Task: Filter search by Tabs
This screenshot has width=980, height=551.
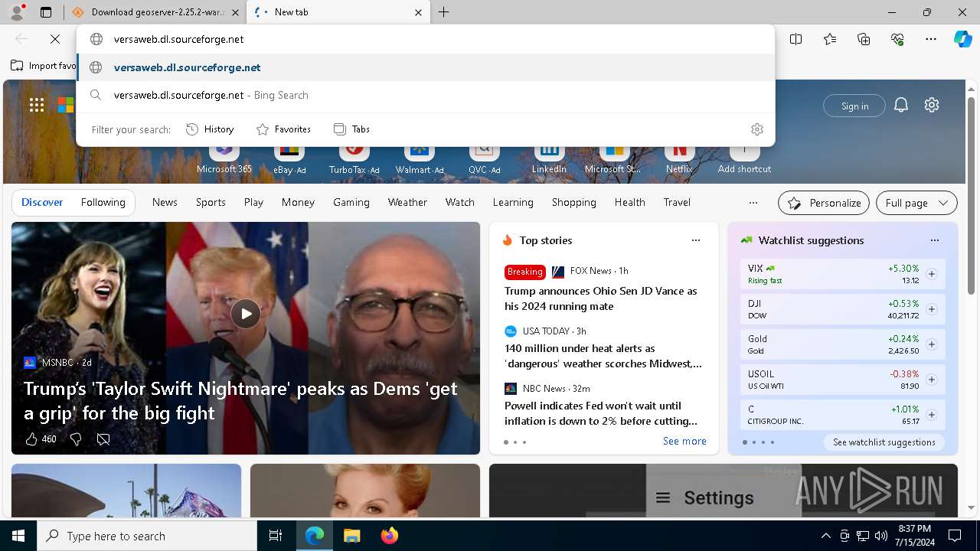Action: (352, 129)
